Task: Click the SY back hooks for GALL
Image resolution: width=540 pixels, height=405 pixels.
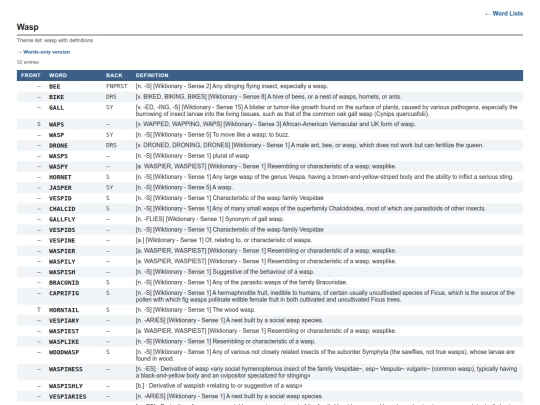Action: [109, 107]
